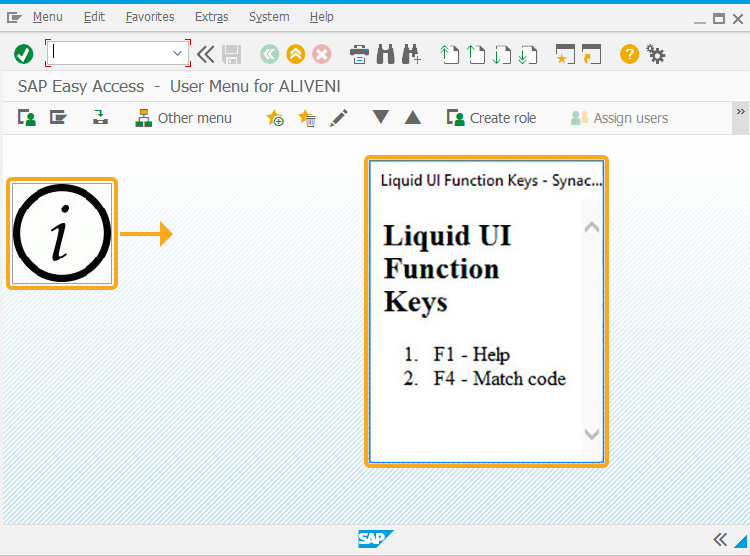Open the Favorites menu
The height and width of the screenshot is (556, 750).
(150, 17)
